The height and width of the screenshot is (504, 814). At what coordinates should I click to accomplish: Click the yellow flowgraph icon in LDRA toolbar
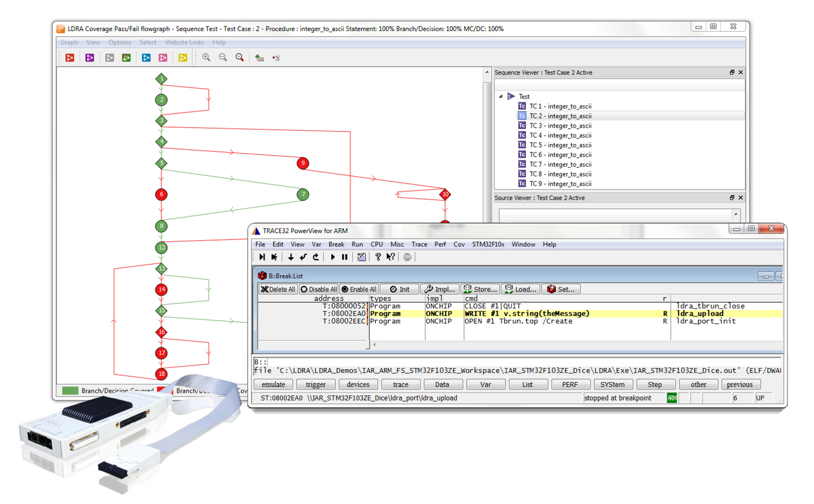[183, 58]
